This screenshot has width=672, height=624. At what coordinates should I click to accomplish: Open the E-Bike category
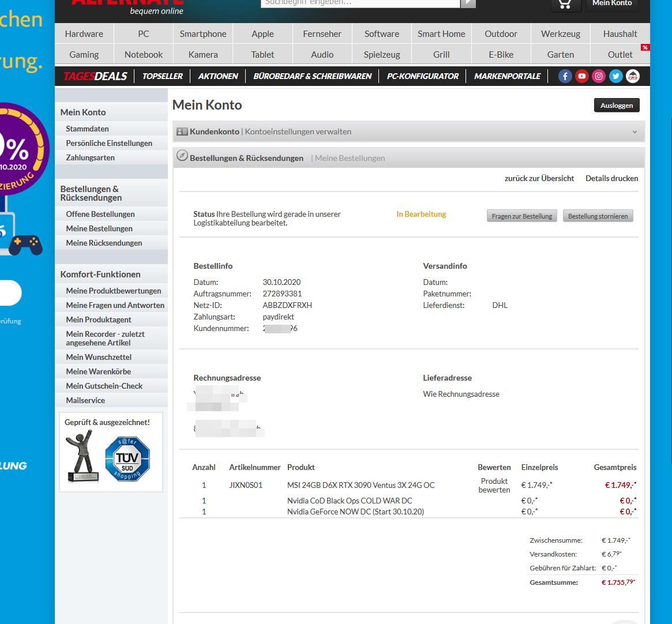click(501, 54)
